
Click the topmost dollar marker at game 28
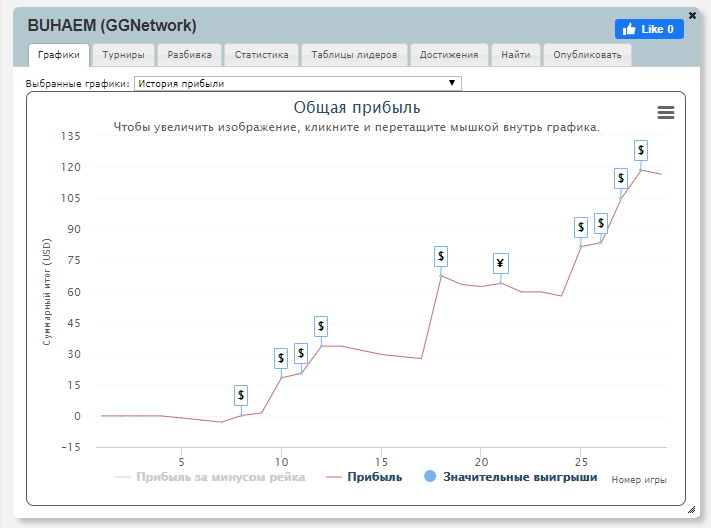(x=641, y=150)
